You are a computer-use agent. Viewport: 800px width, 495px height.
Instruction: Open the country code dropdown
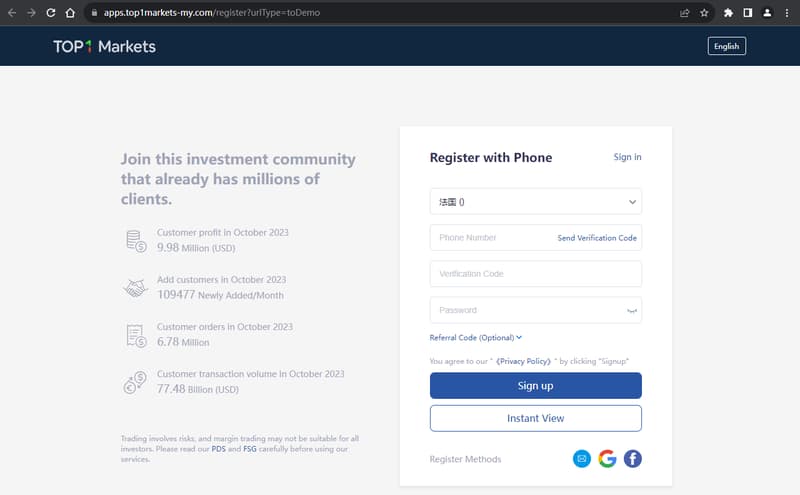[x=536, y=202]
